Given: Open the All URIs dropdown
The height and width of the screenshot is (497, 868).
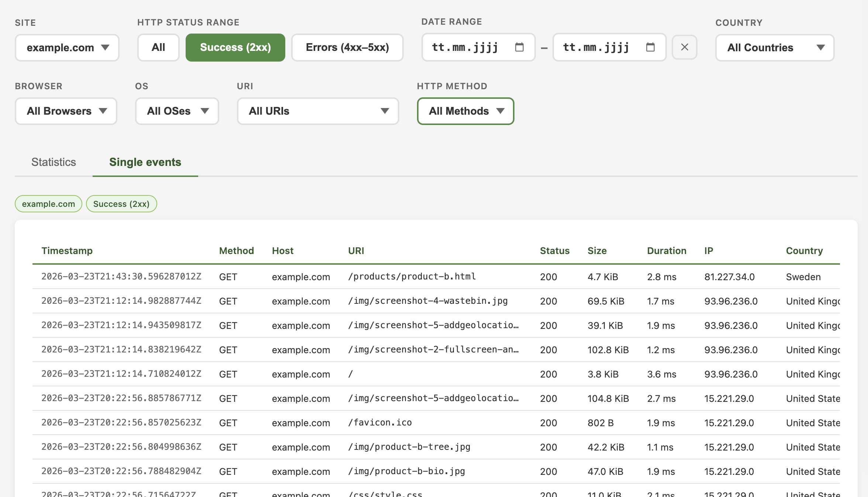Looking at the screenshot, I should coord(318,111).
